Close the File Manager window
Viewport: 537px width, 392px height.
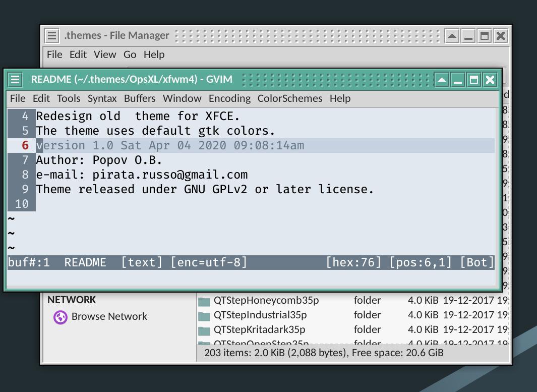500,36
